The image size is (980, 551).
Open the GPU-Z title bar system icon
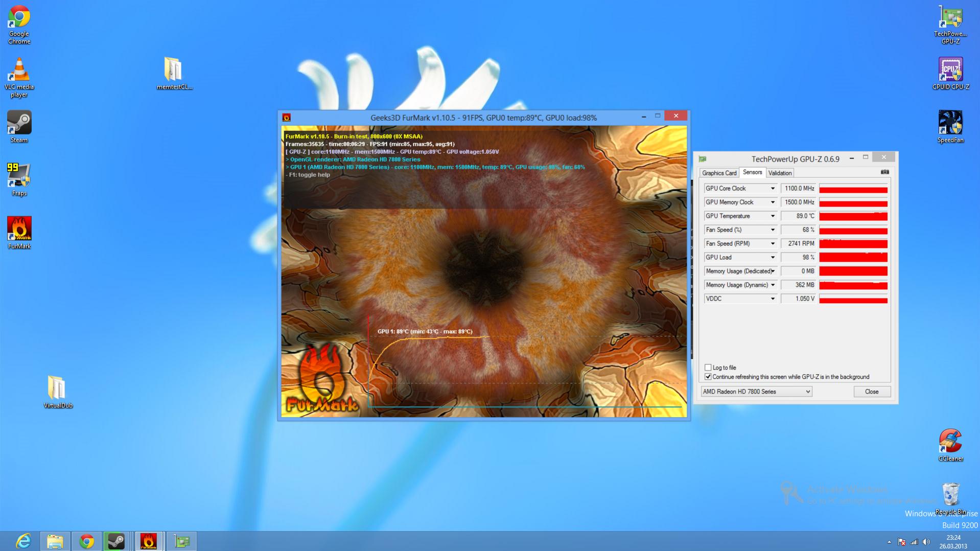point(703,159)
